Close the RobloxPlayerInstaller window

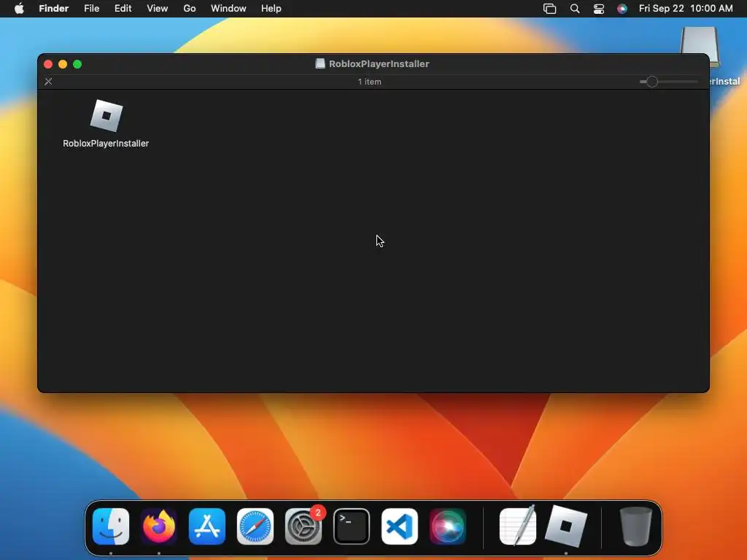[48, 64]
